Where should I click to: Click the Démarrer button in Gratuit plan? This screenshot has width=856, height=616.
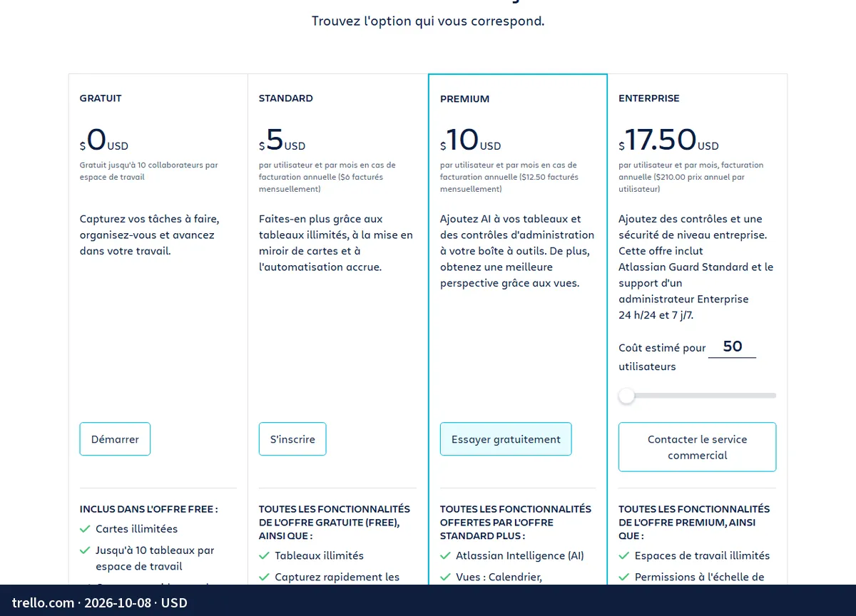[x=115, y=439]
